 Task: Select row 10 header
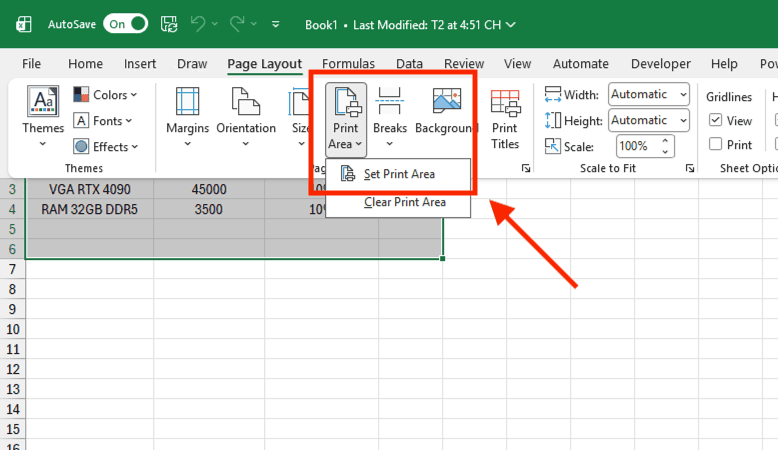(12, 329)
